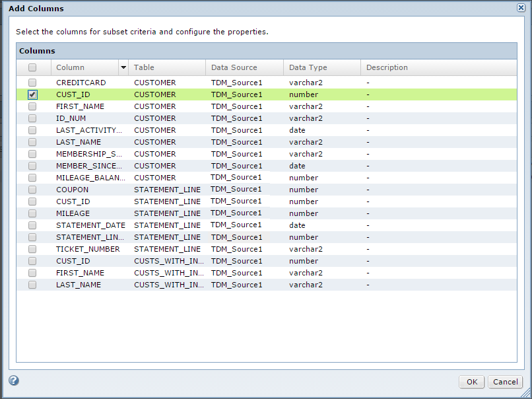
Task: Click the MILEAGE column name
Action: [x=73, y=213]
